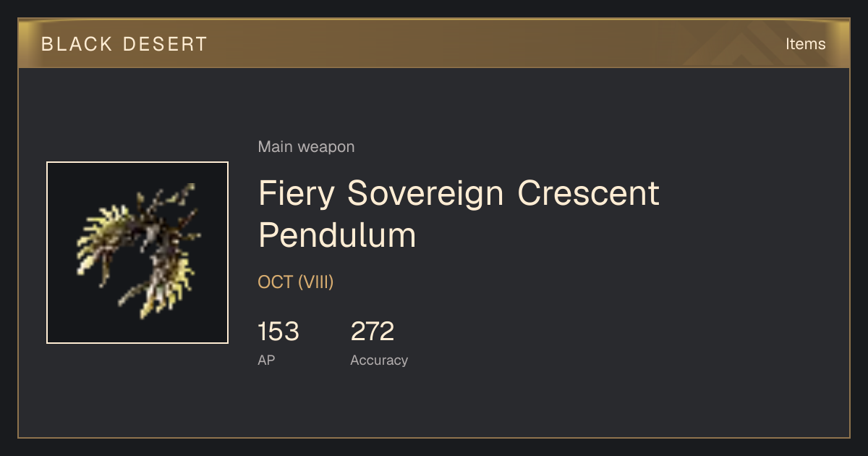This screenshot has height=456, width=868.
Task: Click the word BLACK in the header
Action: 72,44
